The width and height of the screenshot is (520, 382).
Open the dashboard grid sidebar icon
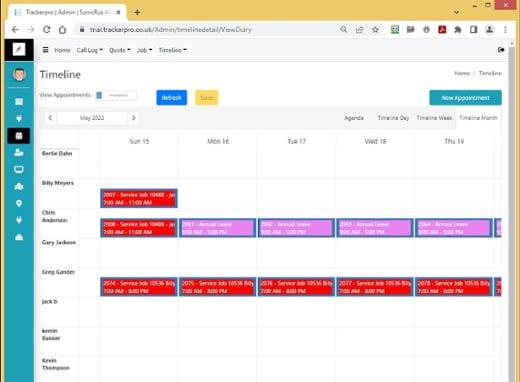click(x=19, y=101)
